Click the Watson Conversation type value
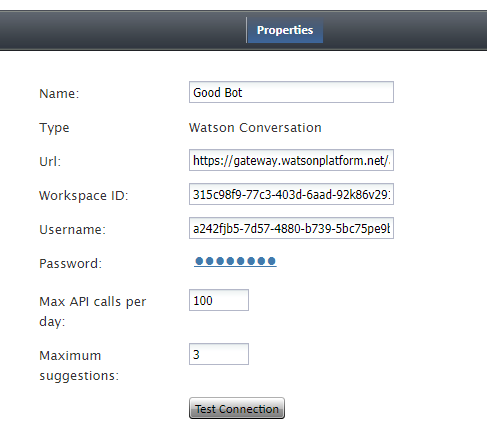 pyautogui.click(x=255, y=128)
